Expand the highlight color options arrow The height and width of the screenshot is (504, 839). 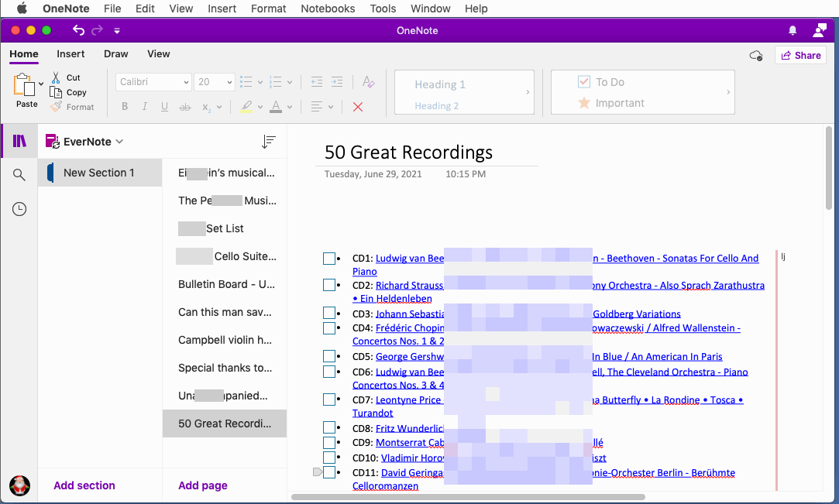260,107
